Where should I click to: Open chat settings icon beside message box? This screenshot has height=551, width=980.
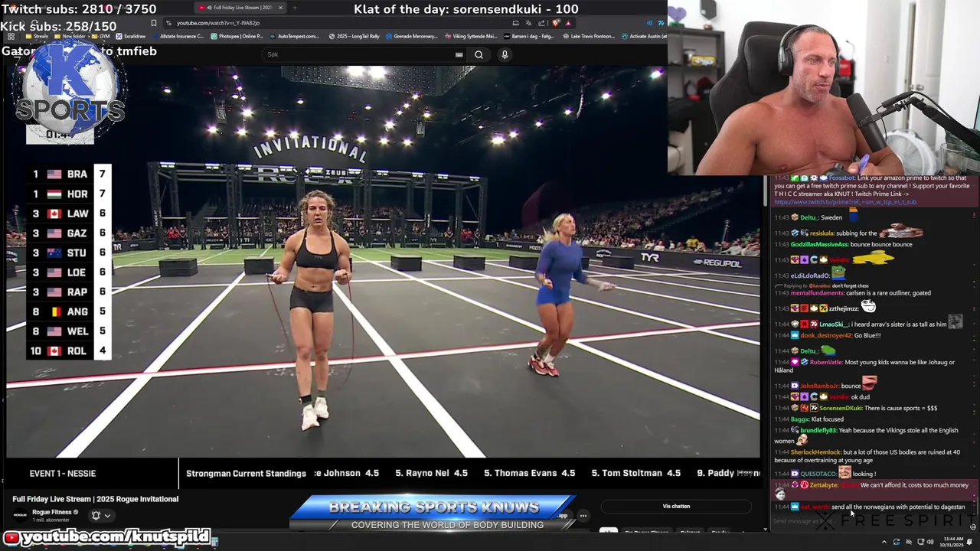pyautogui.click(x=973, y=526)
